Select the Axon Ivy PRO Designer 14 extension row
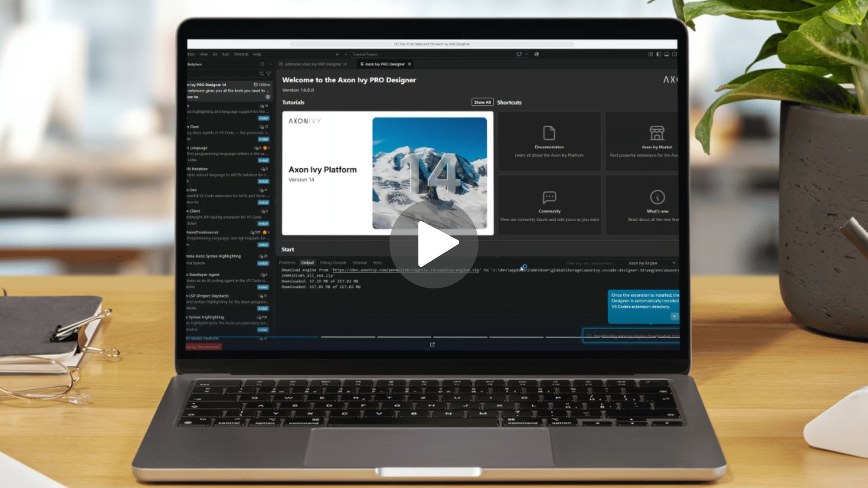Screen dimensions: 868x488 click(229, 91)
